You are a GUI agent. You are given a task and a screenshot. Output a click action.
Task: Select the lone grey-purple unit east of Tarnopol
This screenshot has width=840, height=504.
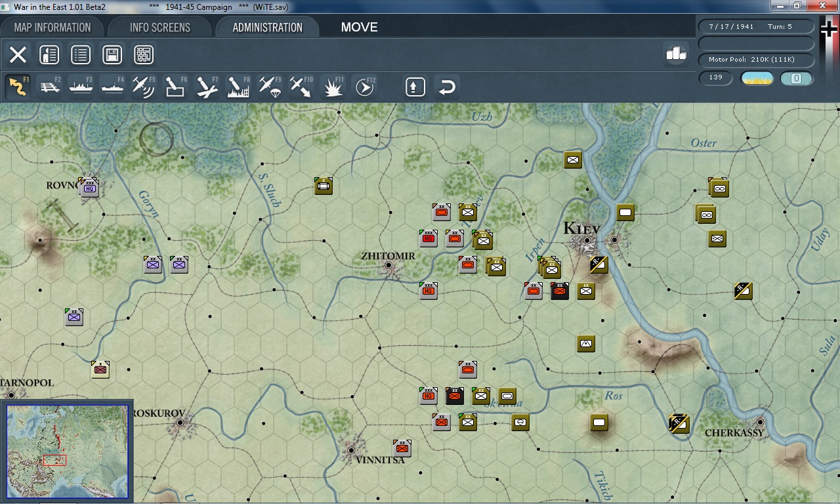74,317
